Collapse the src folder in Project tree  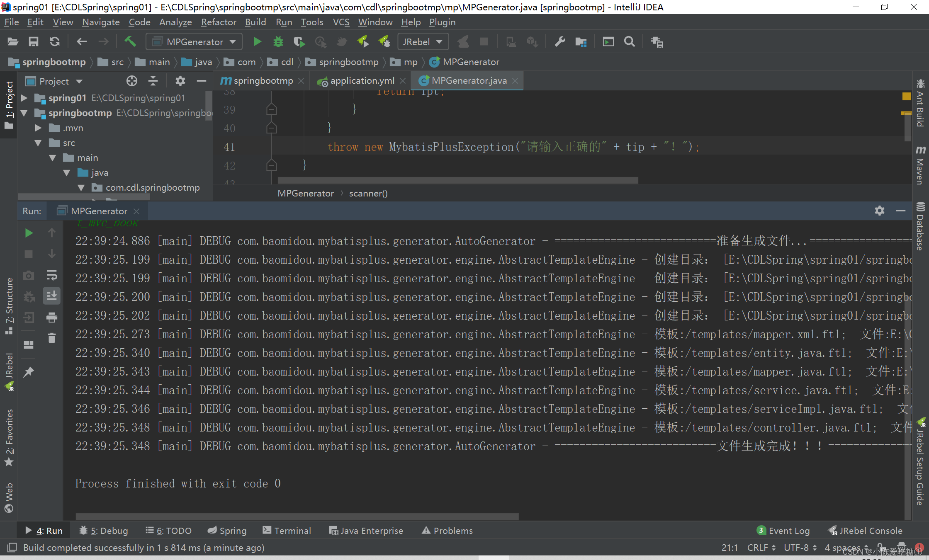[x=38, y=143]
